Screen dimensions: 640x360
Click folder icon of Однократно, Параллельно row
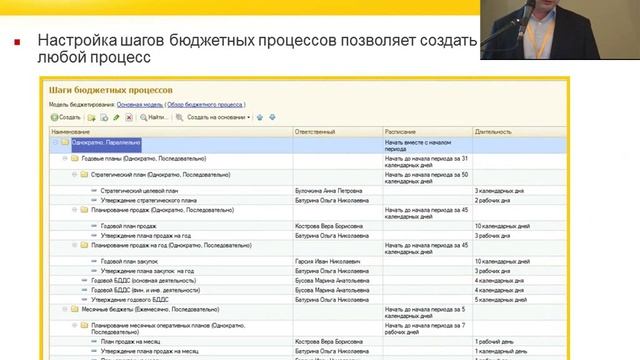(x=65, y=142)
